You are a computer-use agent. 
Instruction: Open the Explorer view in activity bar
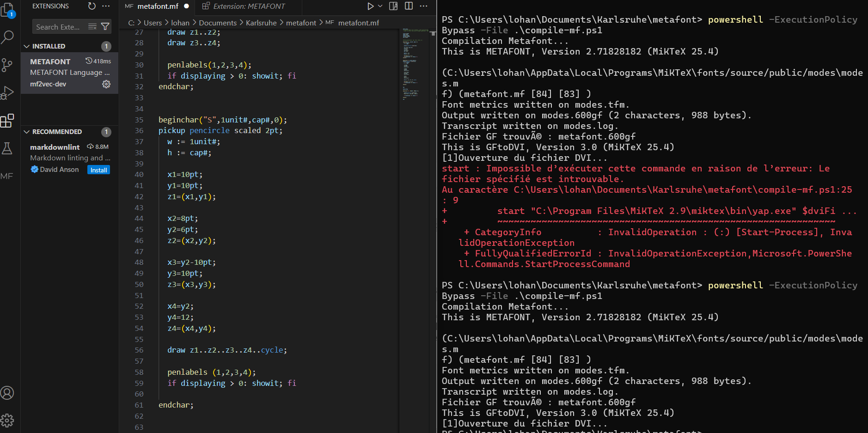[x=8, y=9]
